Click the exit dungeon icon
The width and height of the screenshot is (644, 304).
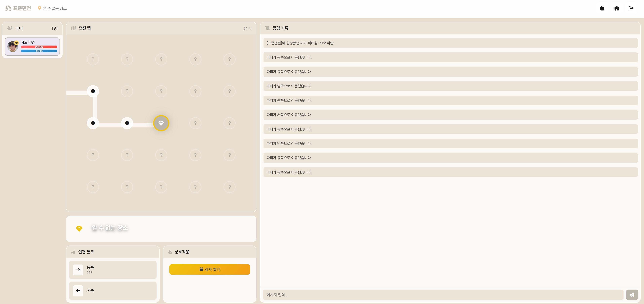pyautogui.click(x=631, y=8)
